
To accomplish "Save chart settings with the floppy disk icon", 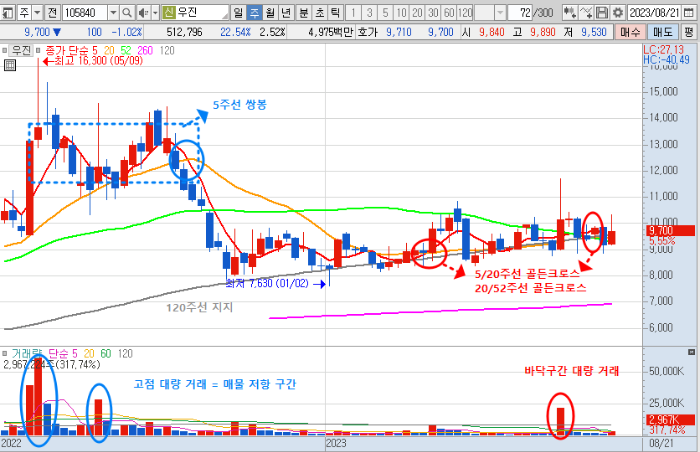I will 602,13.
